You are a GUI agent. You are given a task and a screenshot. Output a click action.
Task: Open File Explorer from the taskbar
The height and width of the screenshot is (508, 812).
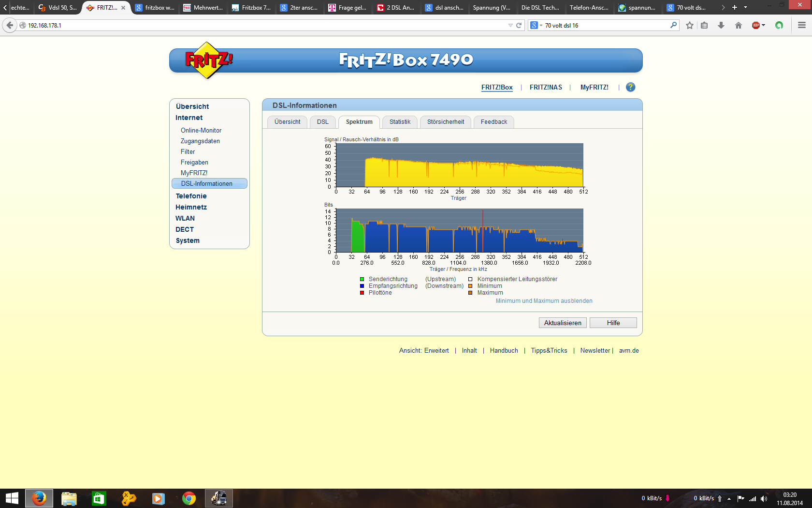69,498
